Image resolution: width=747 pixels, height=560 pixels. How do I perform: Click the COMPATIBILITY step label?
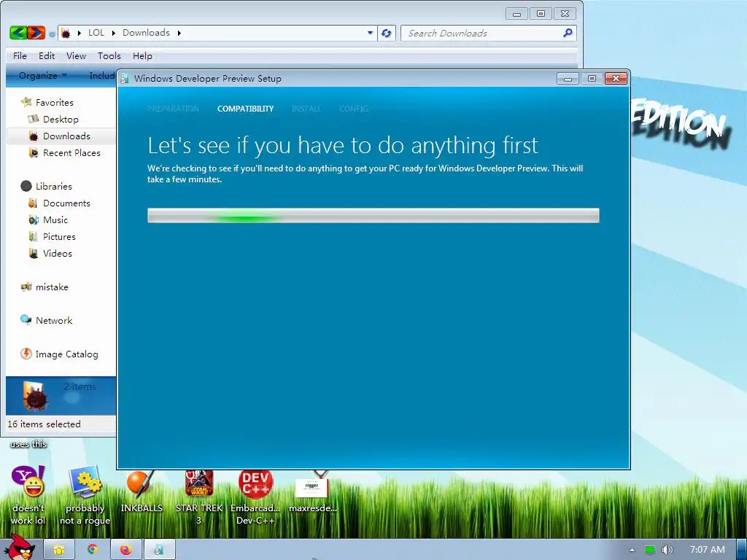tap(245, 109)
